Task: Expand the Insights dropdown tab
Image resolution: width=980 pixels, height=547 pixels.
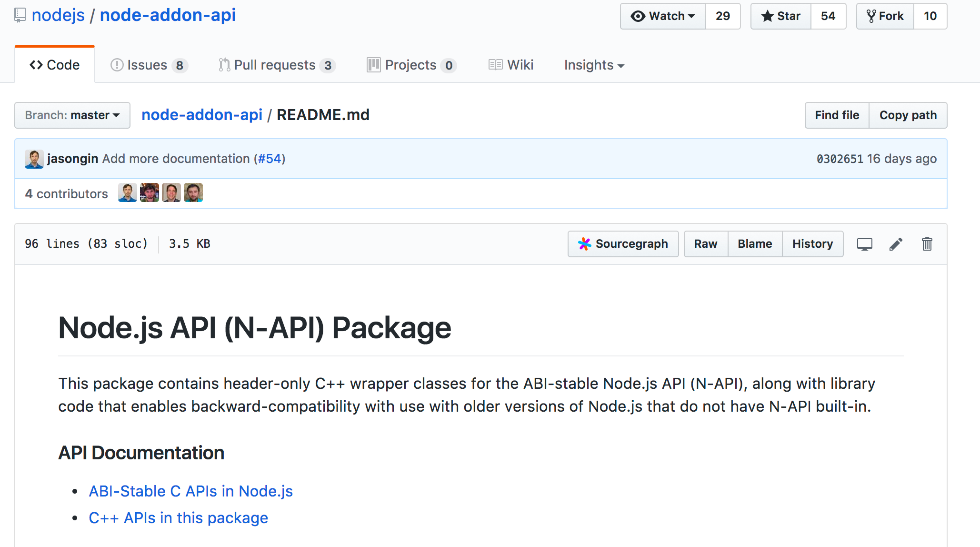Action: coord(594,65)
